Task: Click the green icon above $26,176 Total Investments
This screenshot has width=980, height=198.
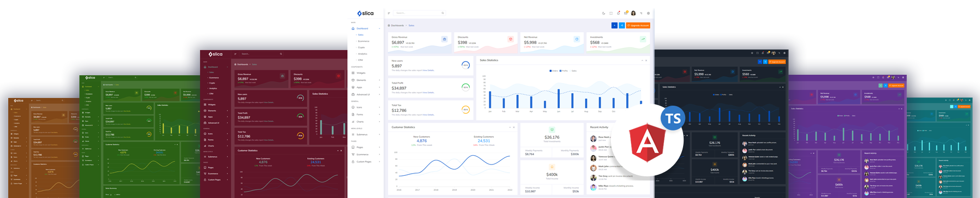Action: click(552, 130)
